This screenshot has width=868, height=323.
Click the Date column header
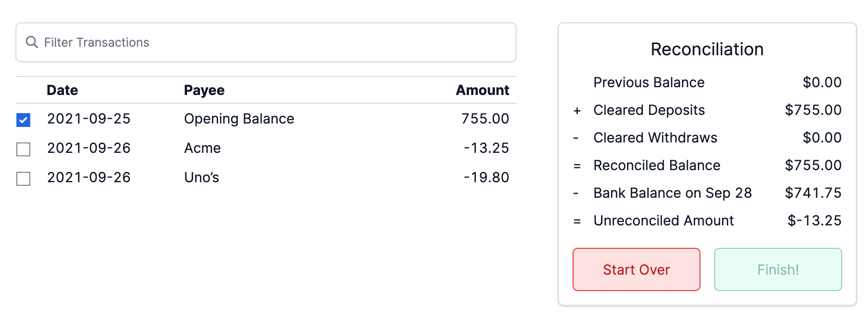(x=62, y=90)
